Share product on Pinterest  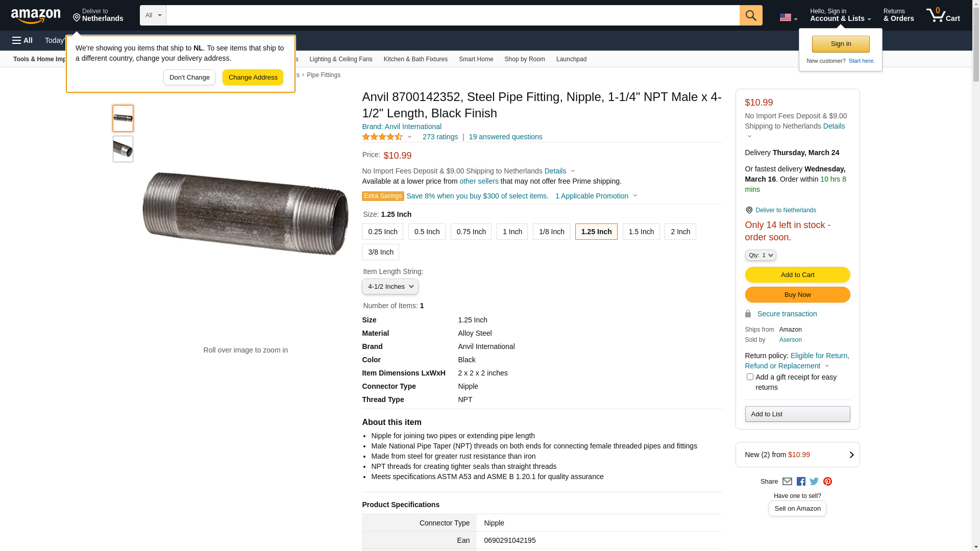point(827,482)
